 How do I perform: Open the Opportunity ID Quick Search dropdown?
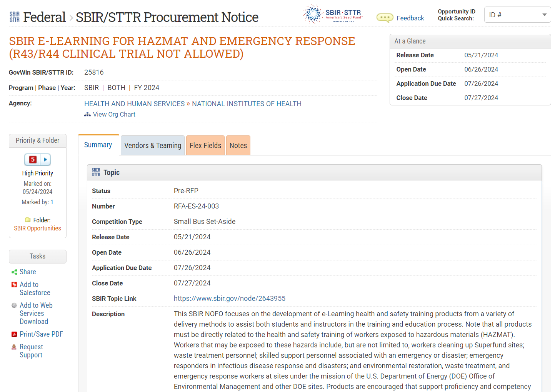pyautogui.click(x=517, y=15)
